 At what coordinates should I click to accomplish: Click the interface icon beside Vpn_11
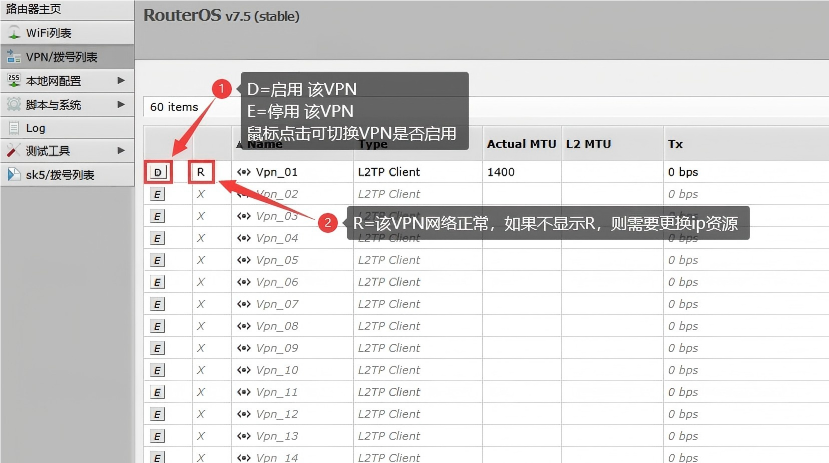point(244,392)
